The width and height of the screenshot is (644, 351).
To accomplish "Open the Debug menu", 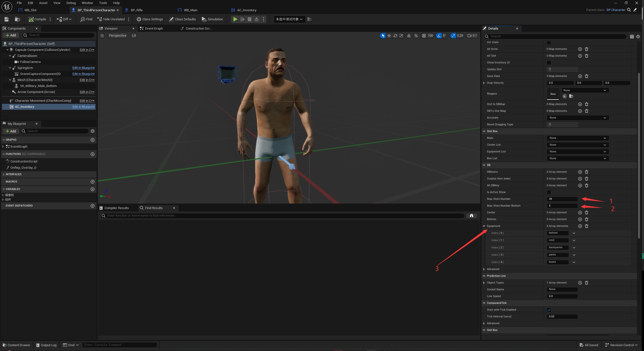I will click(x=71, y=3).
